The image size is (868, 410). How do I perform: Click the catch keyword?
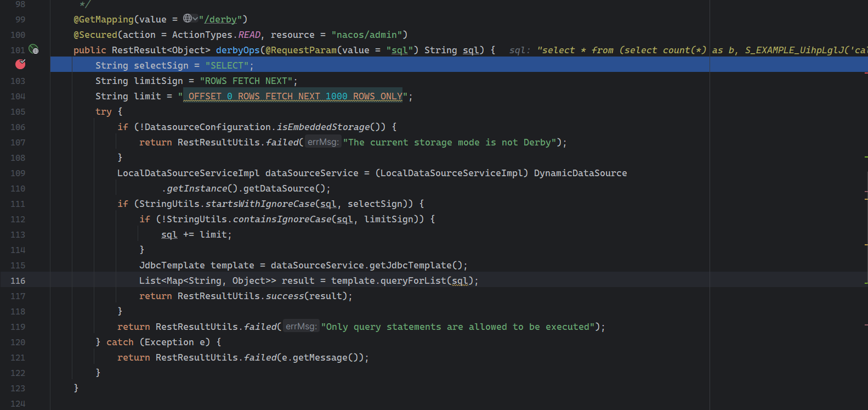[x=120, y=342]
